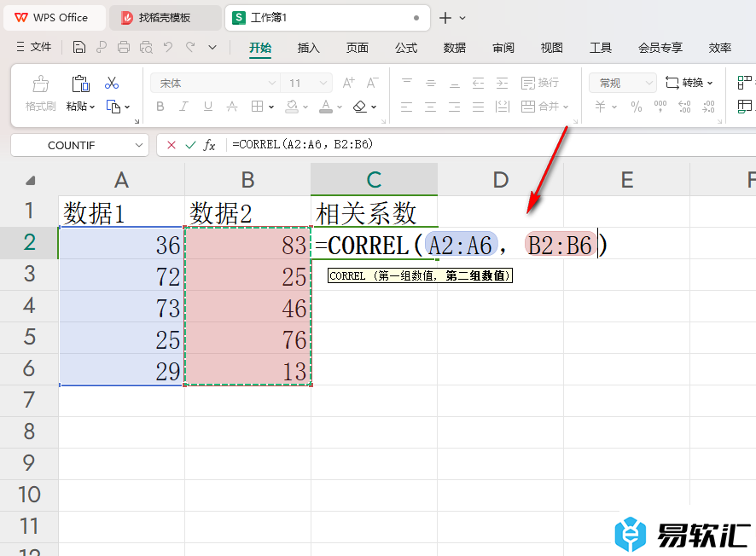This screenshot has width=756, height=556.
Task: Open the Name Box dropdown COUNTIF
Action: pos(139,145)
